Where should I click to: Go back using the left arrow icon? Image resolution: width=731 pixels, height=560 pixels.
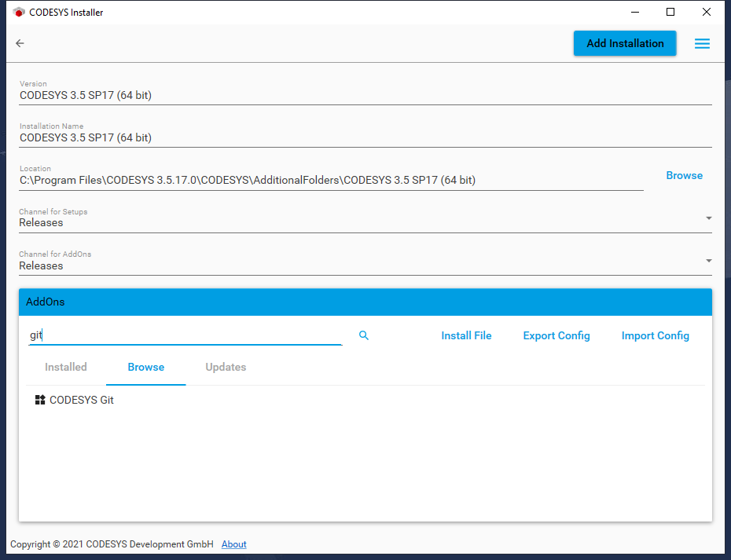click(20, 43)
